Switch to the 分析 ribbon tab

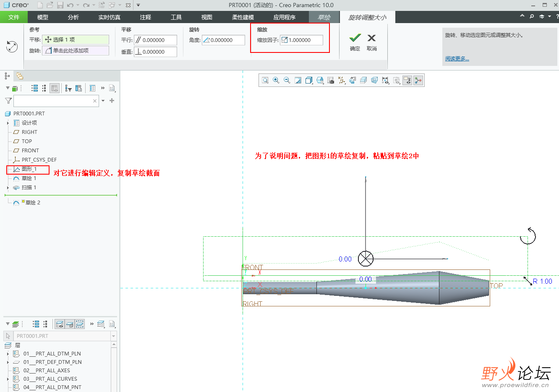(73, 17)
